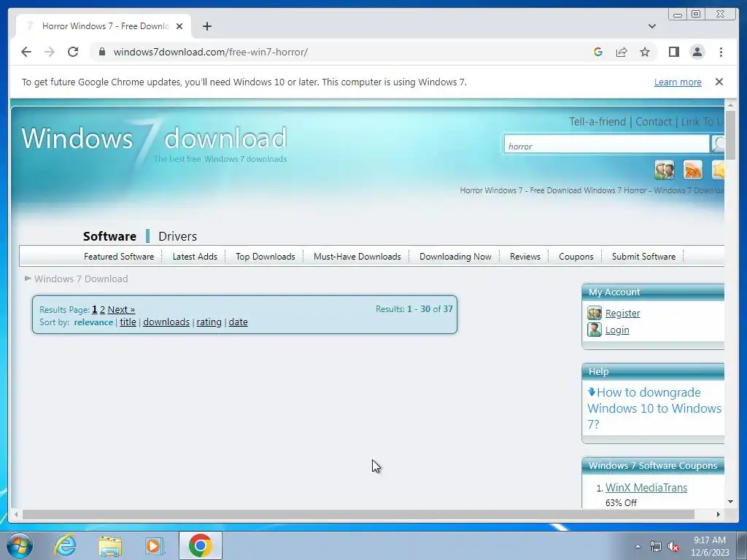The image size is (747, 560).
Task: Click the search magnifier button
Action: pyautogui.click(x=718, y=144)
